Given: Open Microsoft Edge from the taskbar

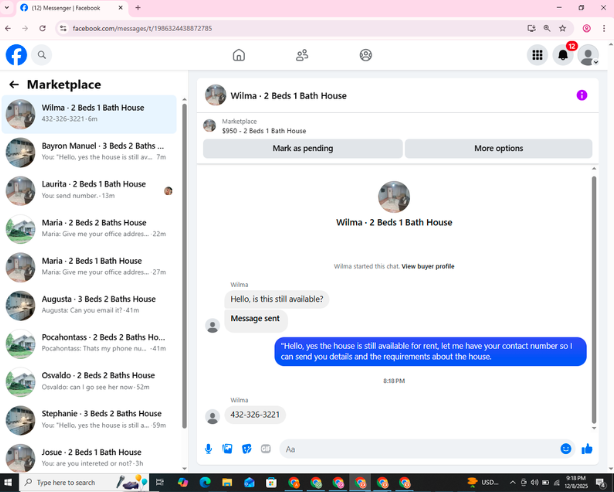Looking at the screenshot, I should 205,483.
